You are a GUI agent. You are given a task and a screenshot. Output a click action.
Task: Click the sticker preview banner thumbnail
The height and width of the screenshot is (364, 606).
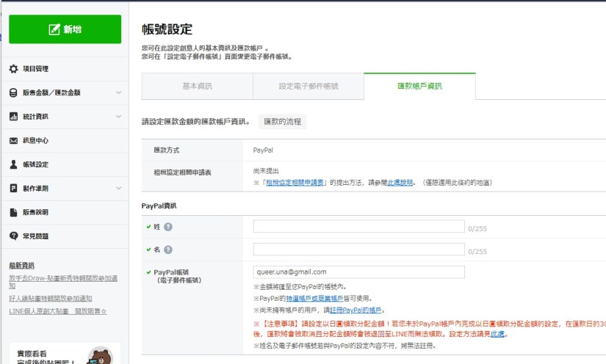99,356
